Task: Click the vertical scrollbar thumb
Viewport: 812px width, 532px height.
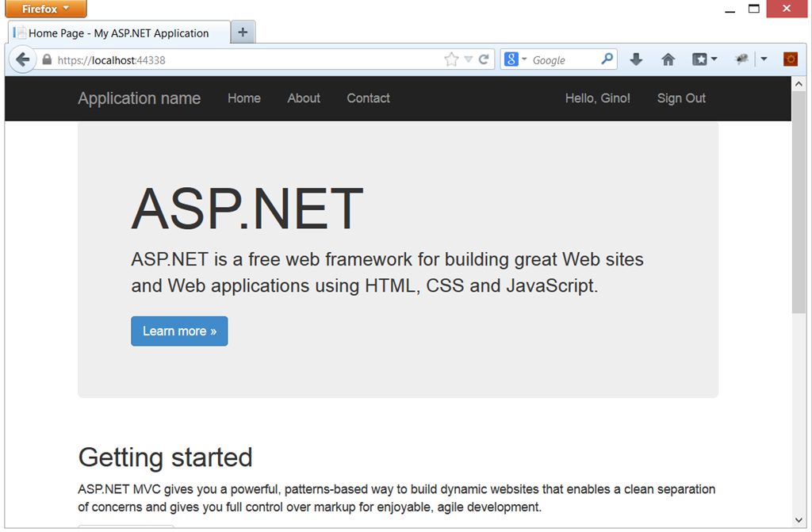Action: (x=799, y=202)
